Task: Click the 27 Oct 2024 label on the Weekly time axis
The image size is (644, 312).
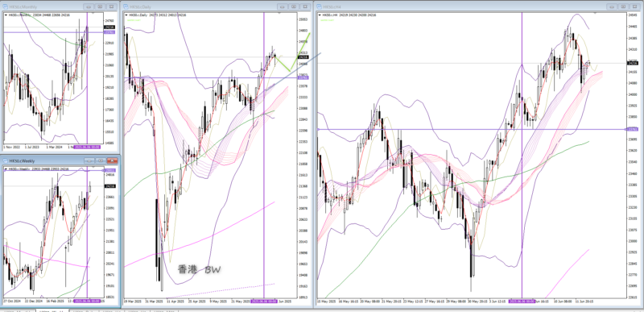Action: 11,301
